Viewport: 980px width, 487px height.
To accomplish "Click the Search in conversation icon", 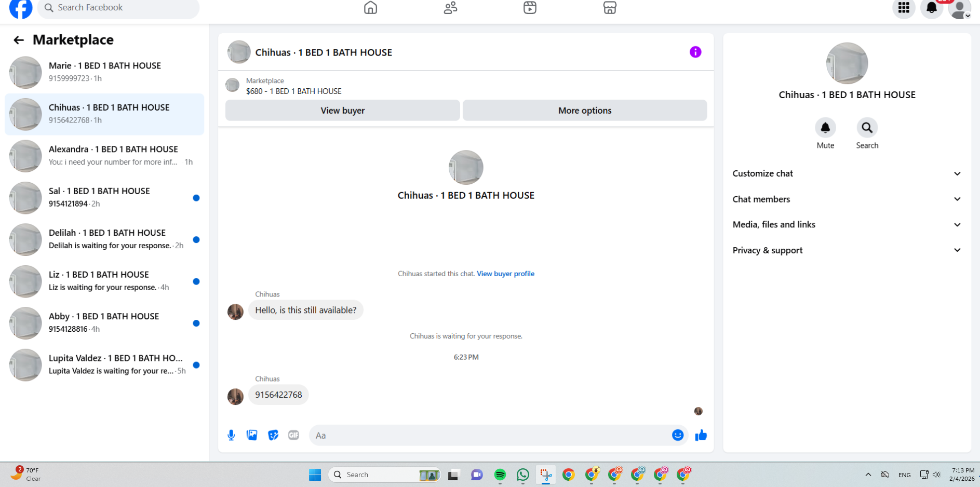I will [x=867, y=128].
